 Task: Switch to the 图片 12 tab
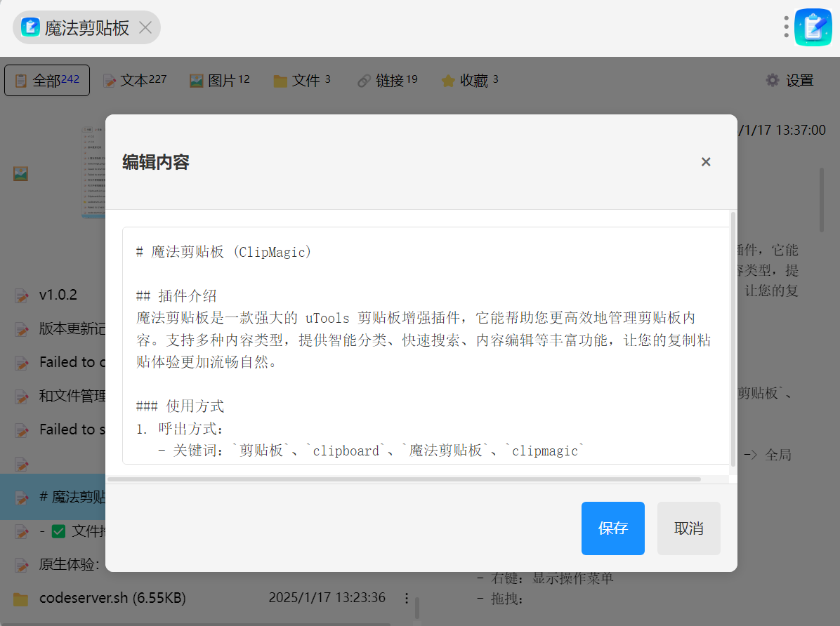(220, 80)
